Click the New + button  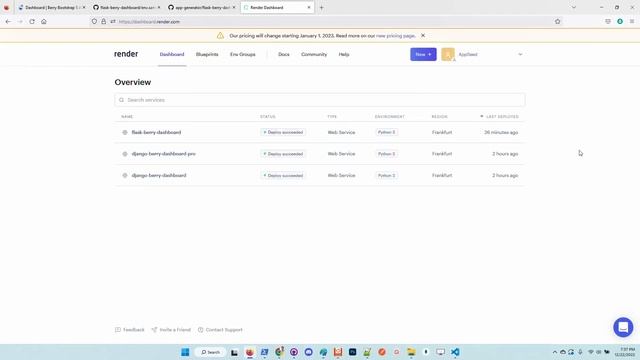click(x=423, y=54)
